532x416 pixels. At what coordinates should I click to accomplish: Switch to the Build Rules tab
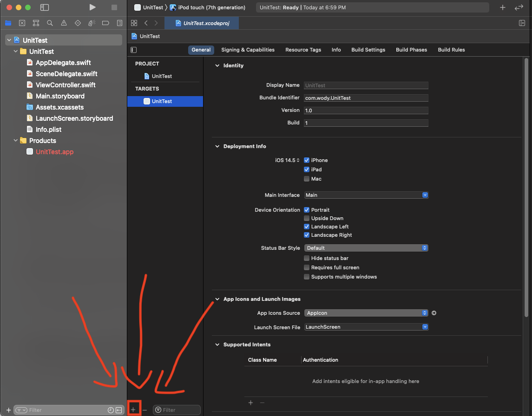point(451,50)
